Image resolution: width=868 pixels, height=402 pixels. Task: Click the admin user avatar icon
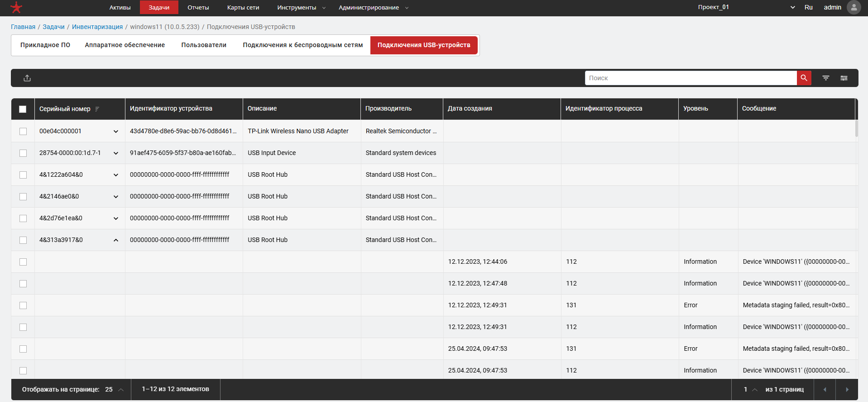[854, 7]
